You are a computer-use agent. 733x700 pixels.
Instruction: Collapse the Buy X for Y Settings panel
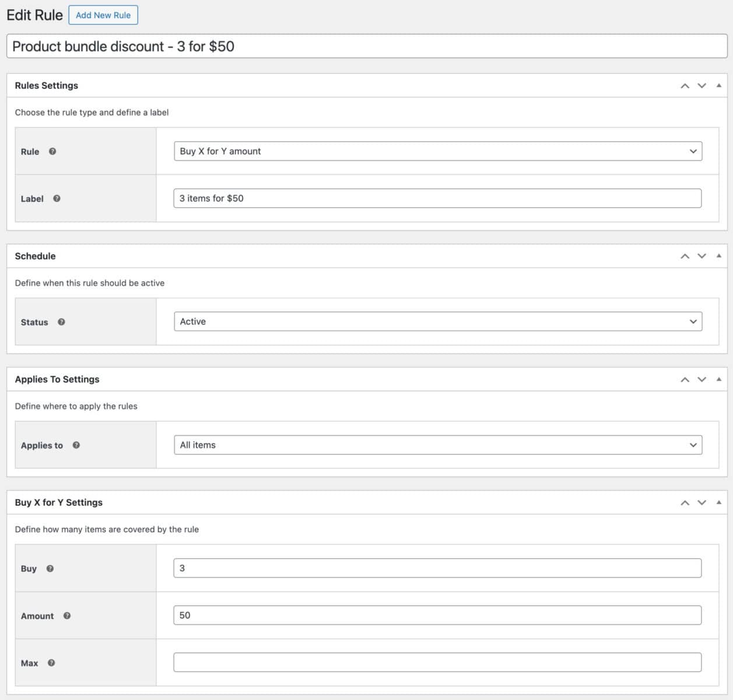[x=719, y=502]
